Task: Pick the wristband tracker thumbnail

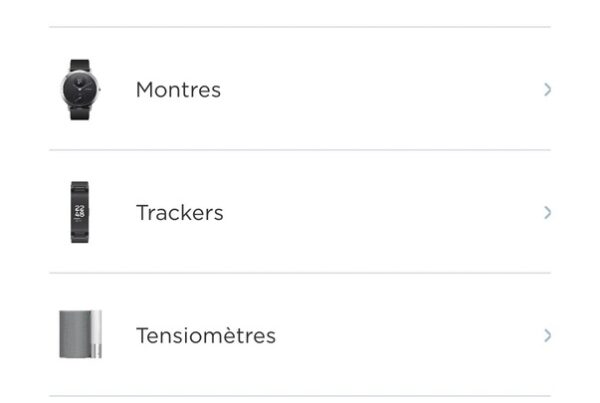Action: (80, 212)
